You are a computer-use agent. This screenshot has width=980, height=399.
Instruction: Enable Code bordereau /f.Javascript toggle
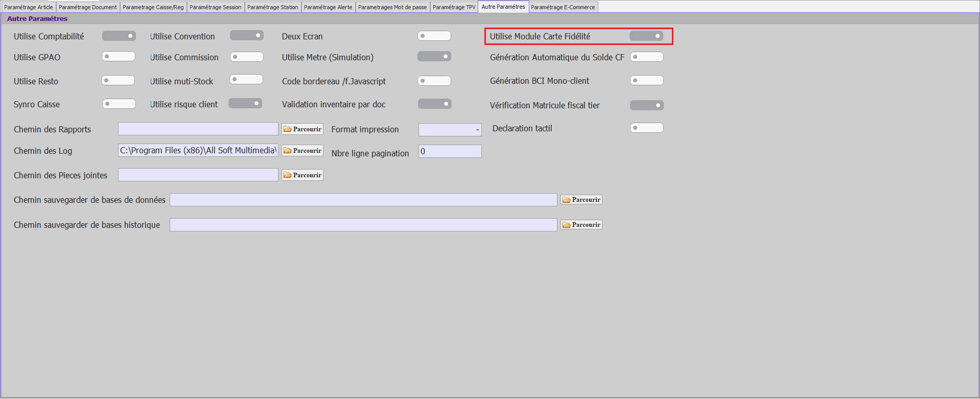(x=434, y=81)
